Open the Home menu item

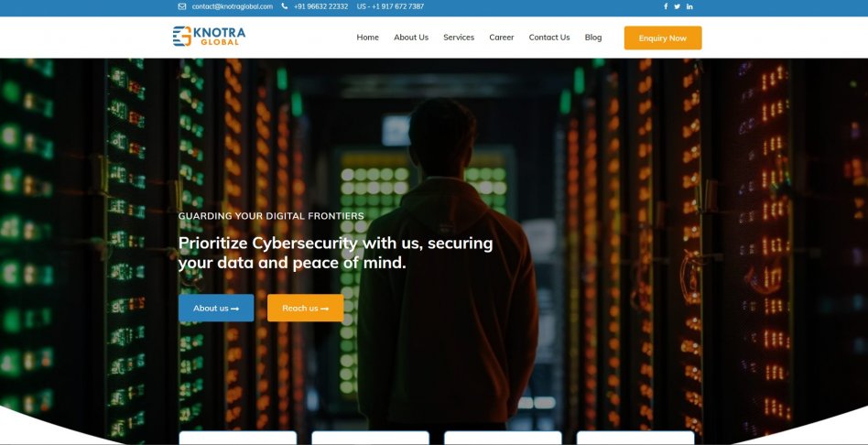367,38
